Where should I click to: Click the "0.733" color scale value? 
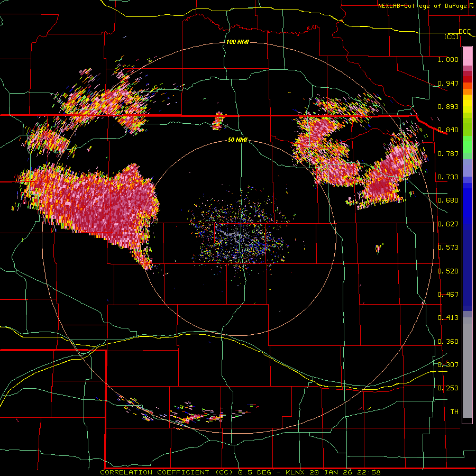pyautogui.click(x=448, y=177)
